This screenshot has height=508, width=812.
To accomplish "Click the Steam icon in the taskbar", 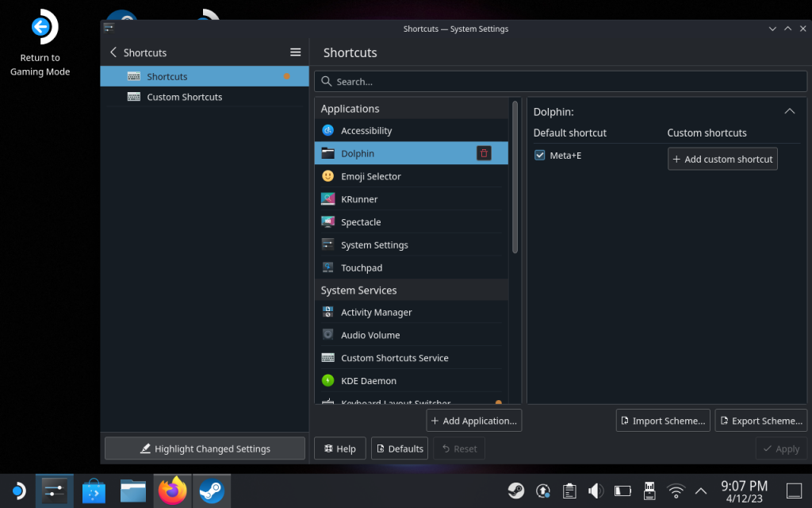I will point(211,491).
